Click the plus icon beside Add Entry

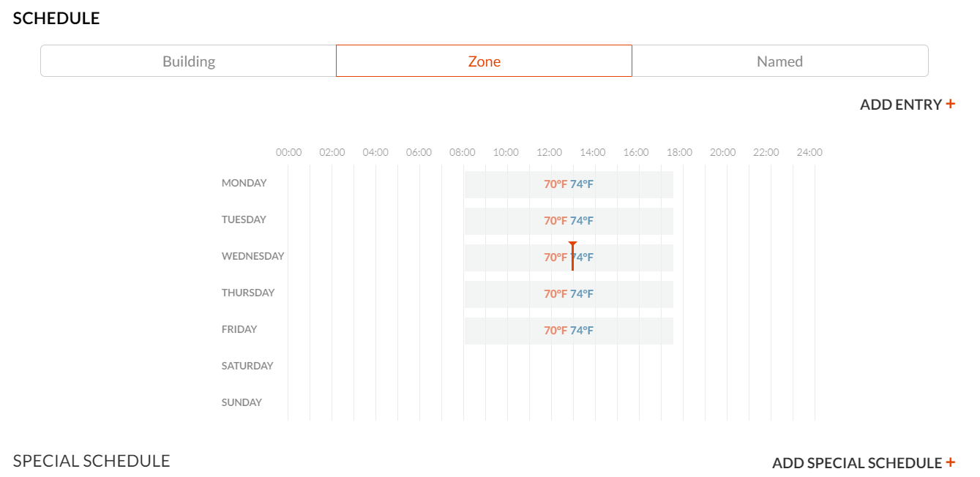(950, 104)
